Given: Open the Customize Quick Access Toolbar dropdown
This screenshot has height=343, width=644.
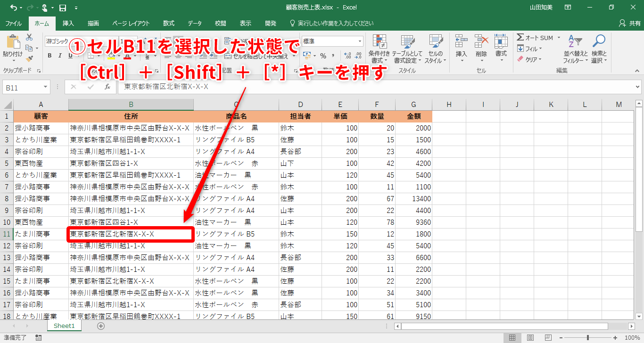Looking at the screenshot, I should (x=75, y=8).
